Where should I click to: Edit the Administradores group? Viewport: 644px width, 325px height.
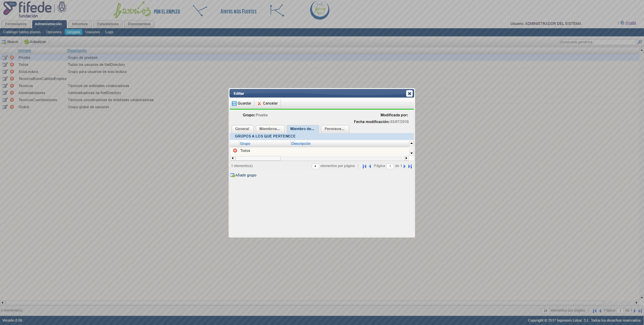[x=5, y=93]
